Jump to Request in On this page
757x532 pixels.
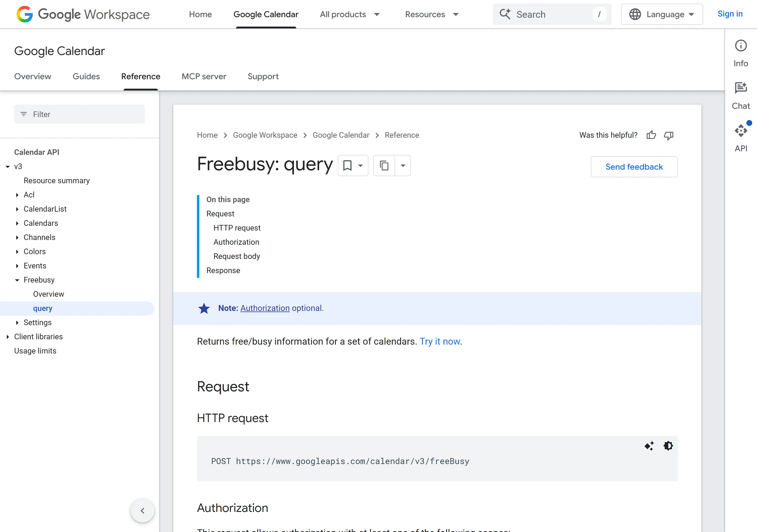tap(220, 214)
